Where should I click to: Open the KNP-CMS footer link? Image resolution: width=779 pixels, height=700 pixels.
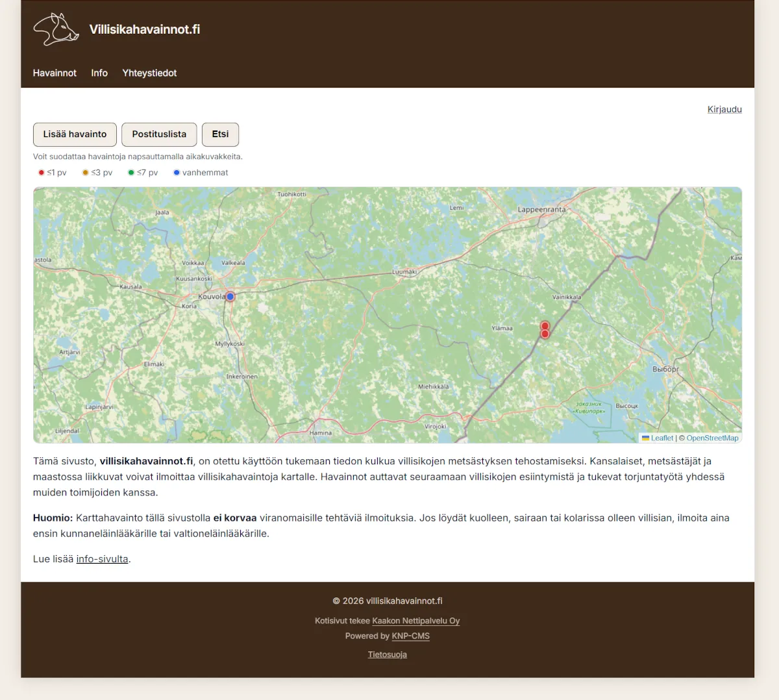pyautogui.click(x=410, y=636)
